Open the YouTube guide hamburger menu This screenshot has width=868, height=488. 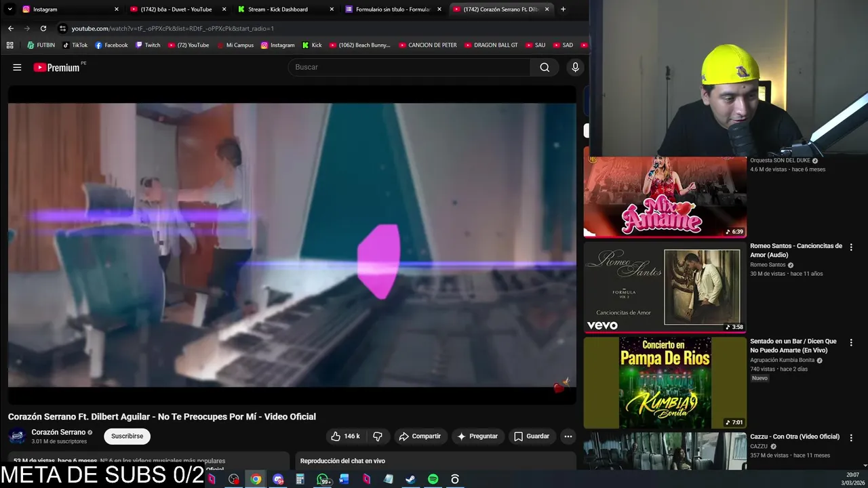[17, 67]
